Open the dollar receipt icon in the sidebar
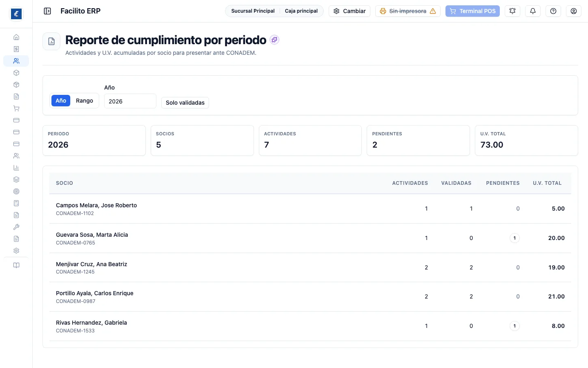This screenshot has height=368, width=588. [x=16, y=49]
